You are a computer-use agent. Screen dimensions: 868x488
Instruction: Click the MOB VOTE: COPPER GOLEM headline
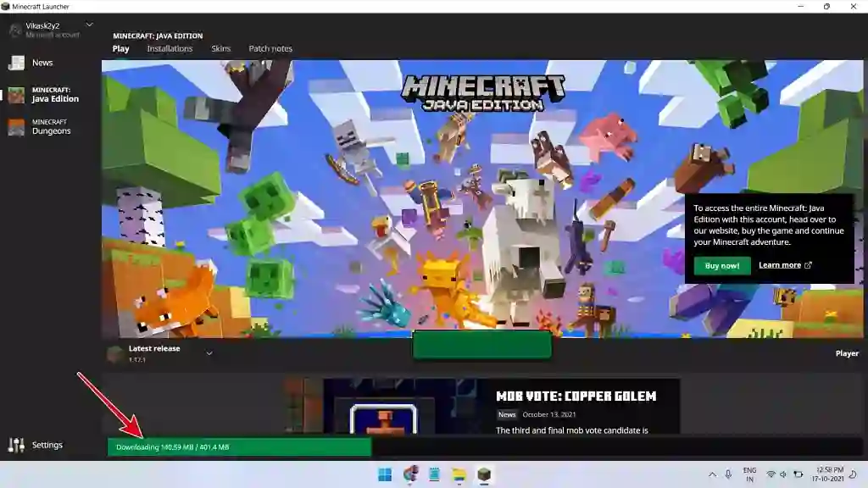[x=576, y=396]
